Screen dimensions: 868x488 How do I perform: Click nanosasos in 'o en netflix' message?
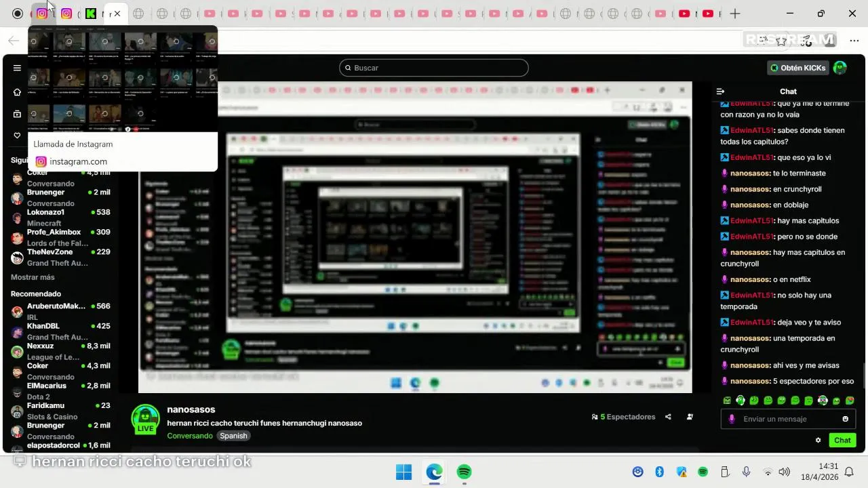pyautogui.click(x=750, y=279)
